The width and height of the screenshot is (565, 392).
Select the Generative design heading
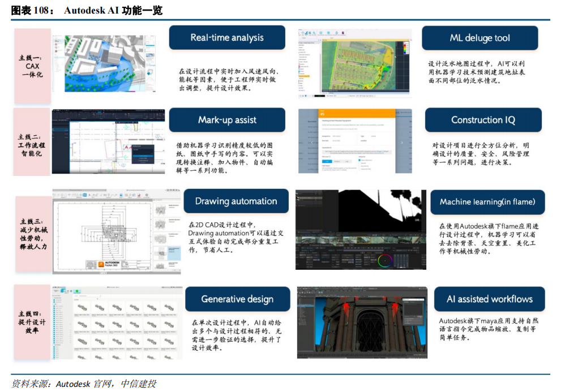[237, 299]
